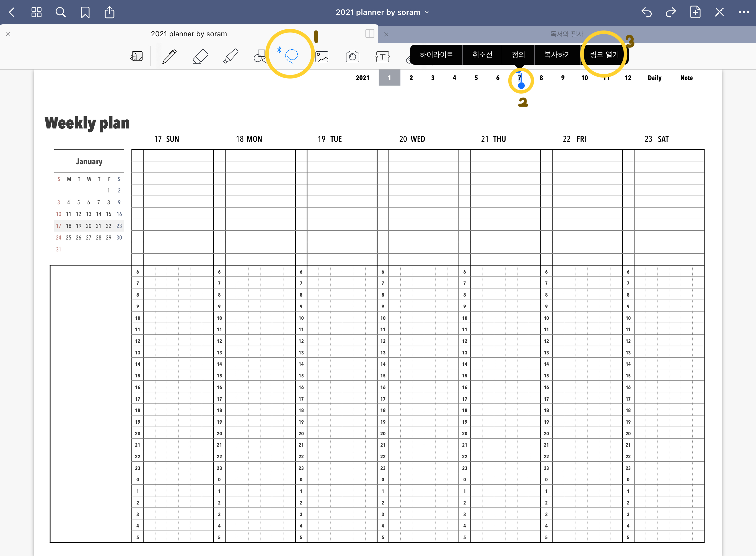
Task: Tap the Undo arrow
Action: [646, 12]
